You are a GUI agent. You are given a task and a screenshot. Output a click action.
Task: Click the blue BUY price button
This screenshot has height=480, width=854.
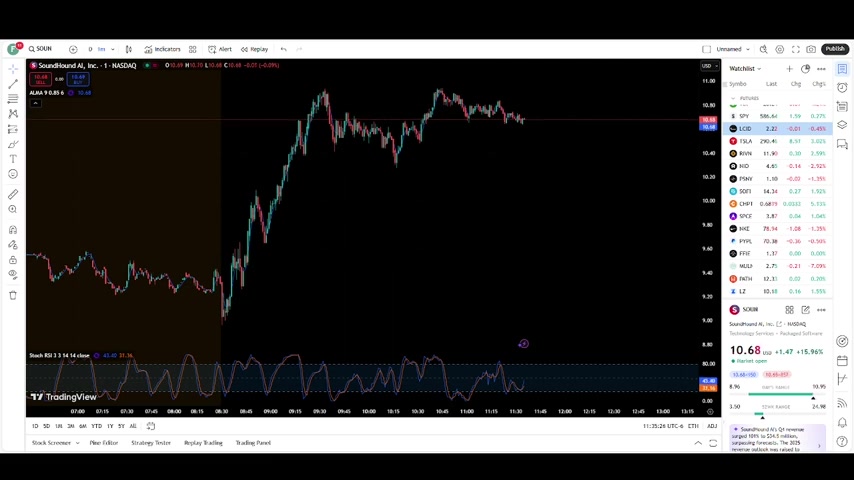click(78, 79)
